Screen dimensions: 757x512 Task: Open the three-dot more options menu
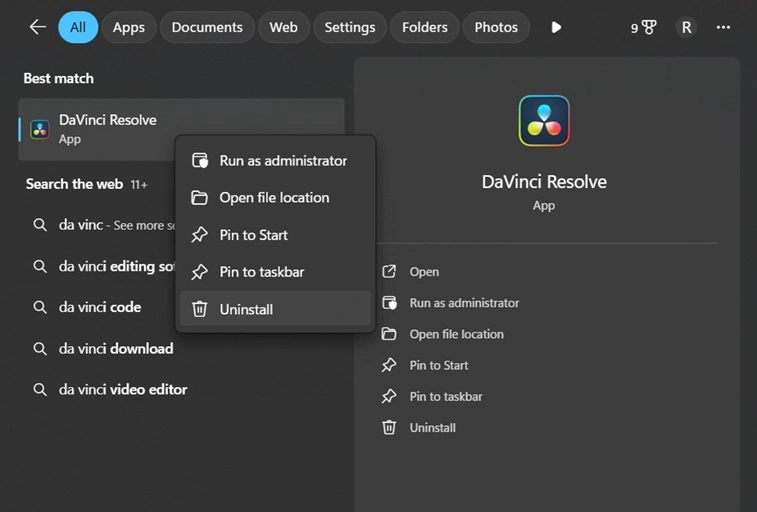pyautogui.click(x=723, y=27)
